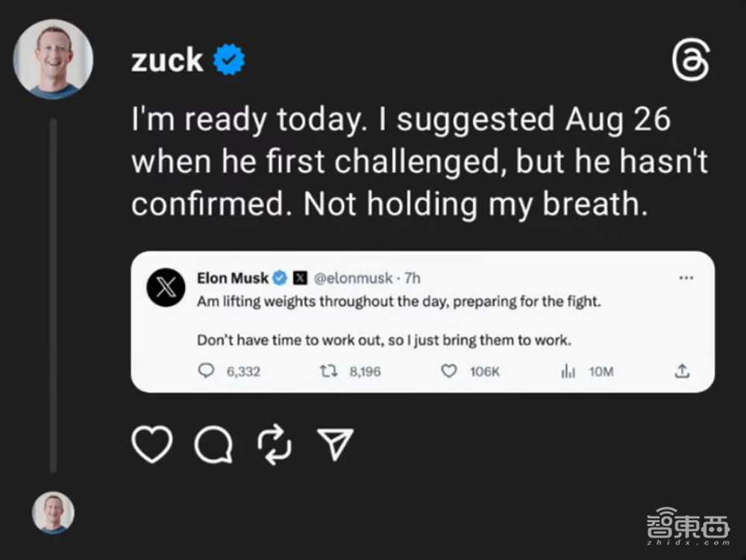The image size is (746, 560).
Task: Click the upload share icon on the tweet
Action: coord(682,371)
